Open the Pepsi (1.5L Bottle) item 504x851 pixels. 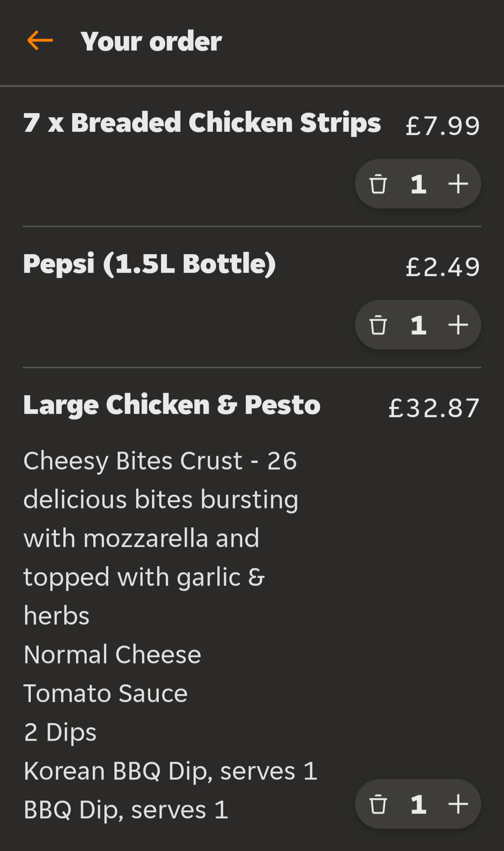150,264
